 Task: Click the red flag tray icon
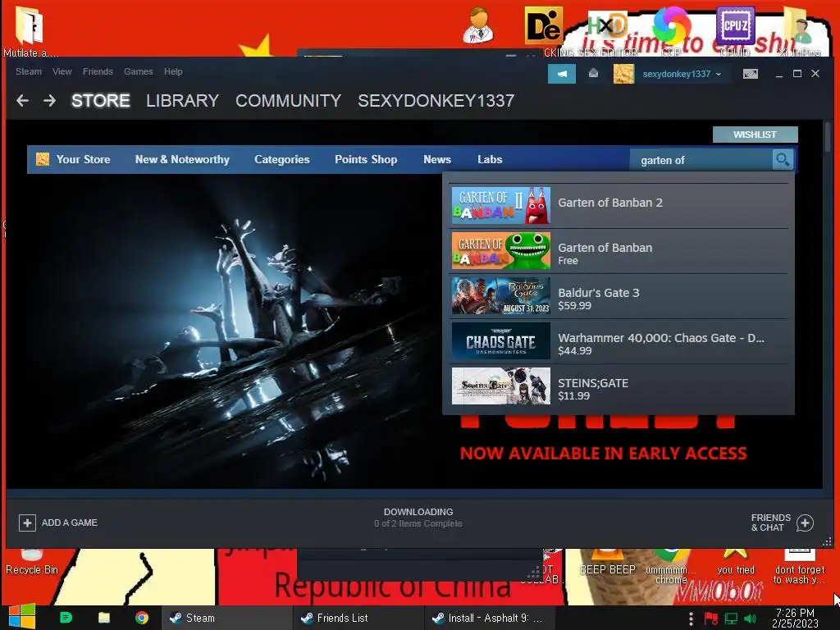pyautogui.click(x=711, y=619)
